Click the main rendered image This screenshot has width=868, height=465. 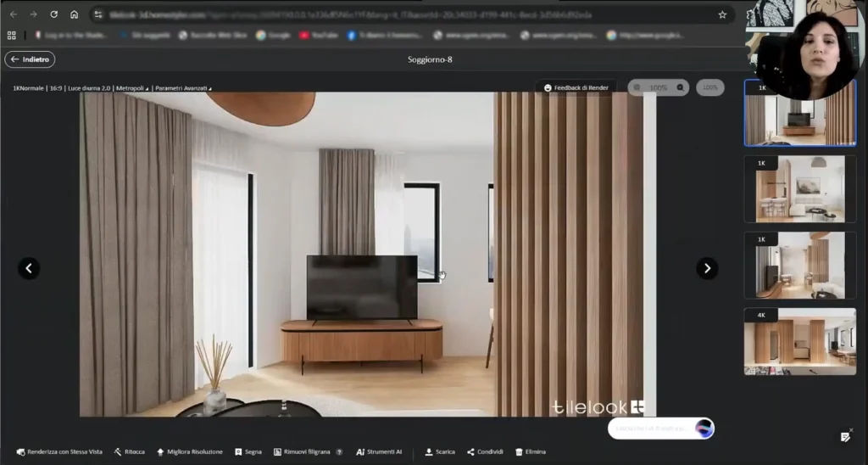tap(368, 255)
